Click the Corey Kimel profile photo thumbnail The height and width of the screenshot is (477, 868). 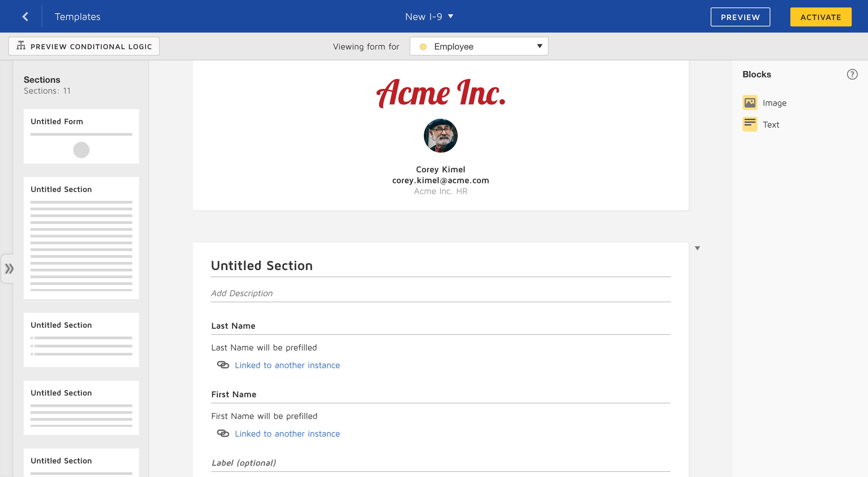click(441, 136)
